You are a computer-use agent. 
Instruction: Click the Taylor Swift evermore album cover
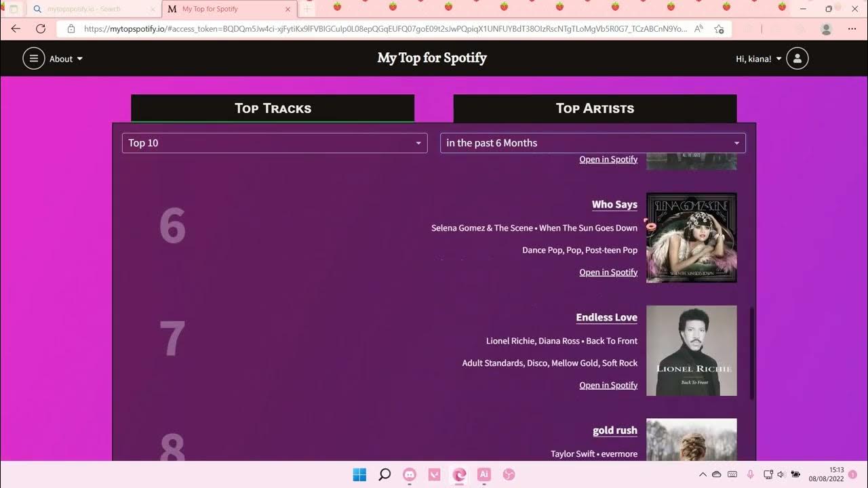click(x=691, y=440)
